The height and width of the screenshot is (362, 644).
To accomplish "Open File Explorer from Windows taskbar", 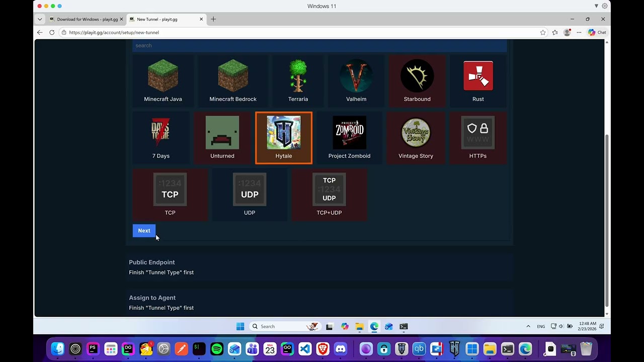I will pyautogui.click(x=359, y=326).
